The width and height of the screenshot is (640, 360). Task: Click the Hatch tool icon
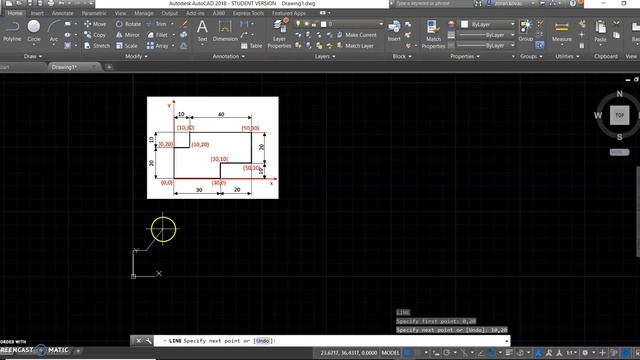(67, 46)
